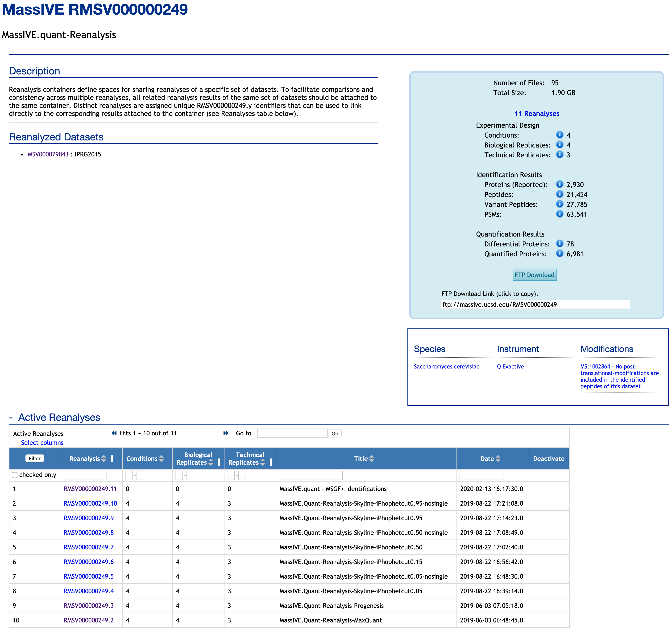
Task: Click the Go to page input field
Action: point(292,433)
